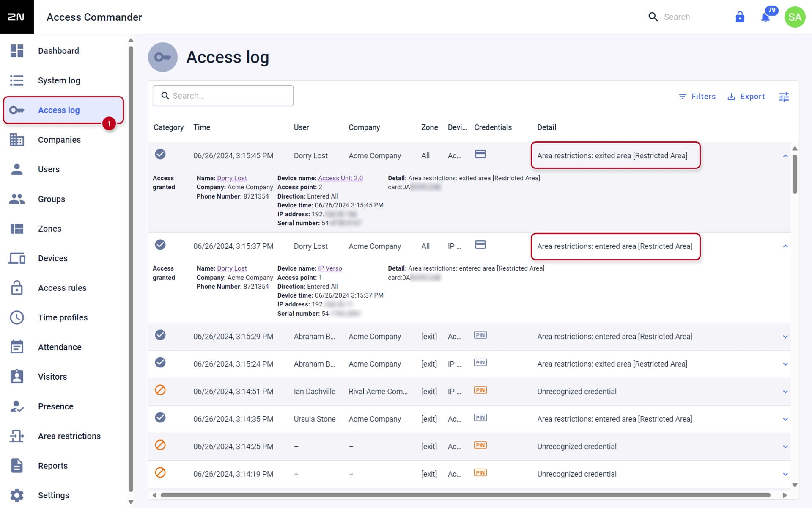Image resolution: width=812 pixels, height=508 pixels.
Task: Select the Access log key icon
Action: (17, 110)
